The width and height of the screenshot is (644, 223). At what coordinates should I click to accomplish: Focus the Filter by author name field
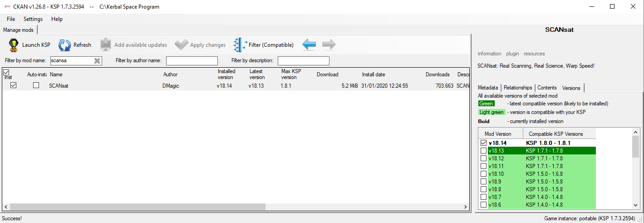192,61
